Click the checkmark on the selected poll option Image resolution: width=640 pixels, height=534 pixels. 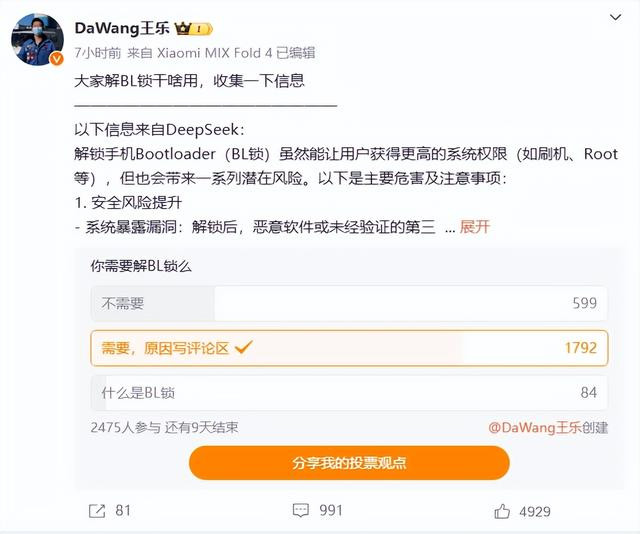pos(244,347)
